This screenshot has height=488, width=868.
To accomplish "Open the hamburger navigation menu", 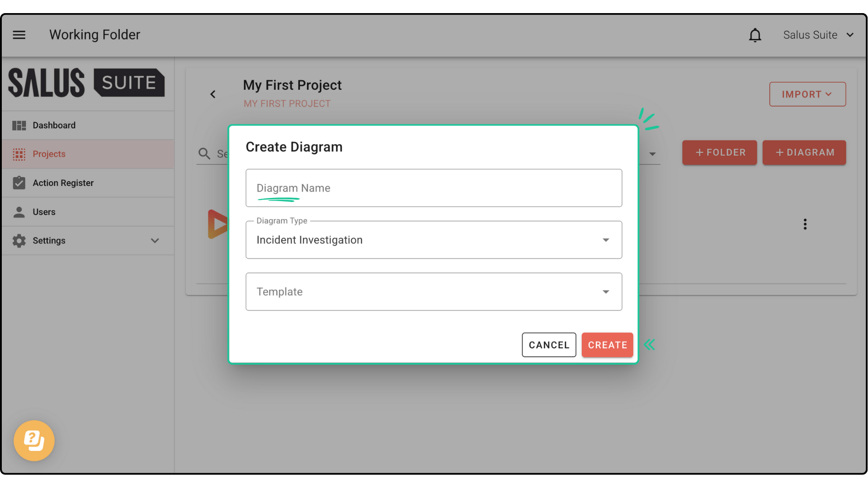I will pyautogui.click(x=19, y=35).
